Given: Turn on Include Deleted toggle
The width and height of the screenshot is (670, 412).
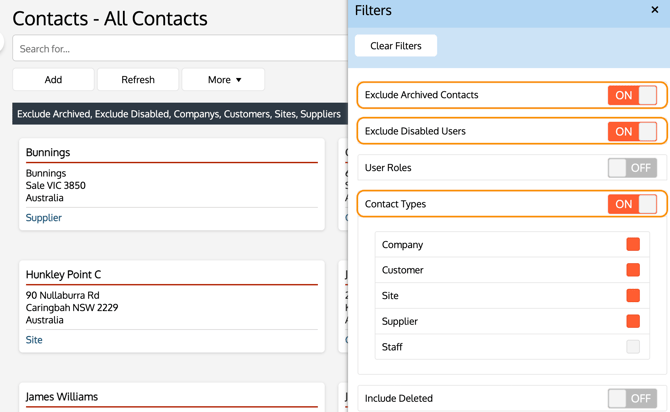Looking at the screenshot, I should pyautogui.click(x=632, y=398).
